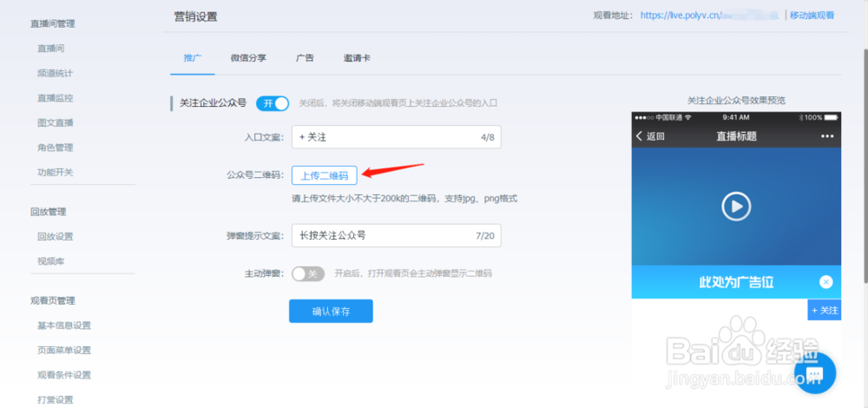The image size is (868, 408).
Task: Focus the 弹窗提示文案 input field
Action: click(397, 235)
